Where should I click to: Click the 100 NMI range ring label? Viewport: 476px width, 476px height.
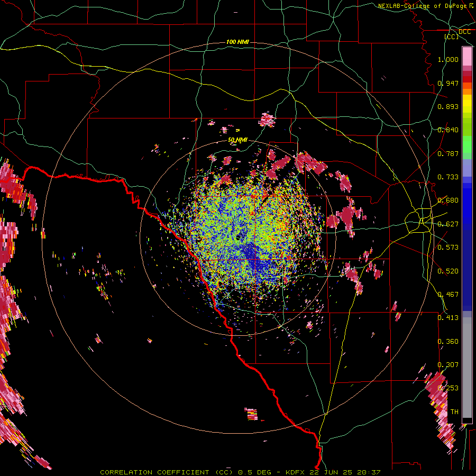[237, 42]
